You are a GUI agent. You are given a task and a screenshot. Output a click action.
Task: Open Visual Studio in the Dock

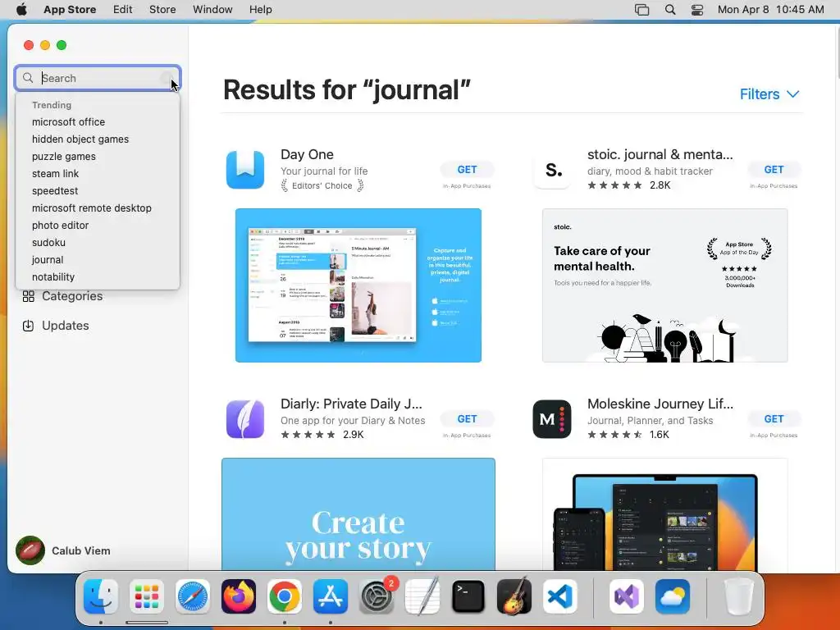626,596
